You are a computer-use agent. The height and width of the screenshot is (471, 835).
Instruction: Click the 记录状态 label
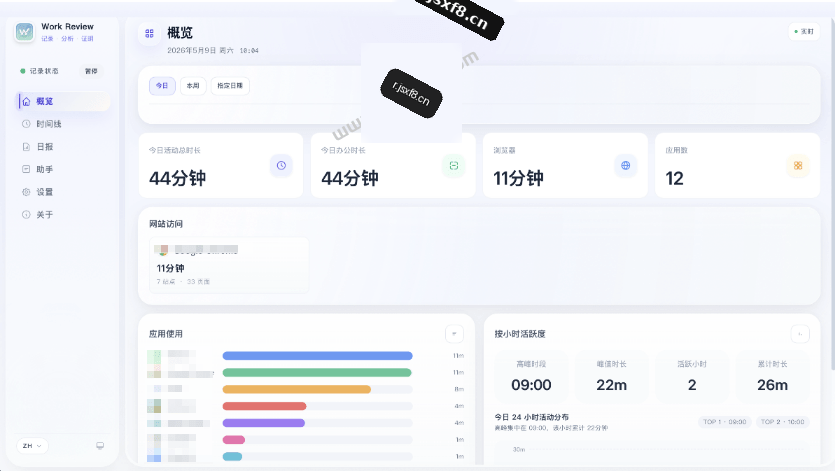[x=44, y=71]
